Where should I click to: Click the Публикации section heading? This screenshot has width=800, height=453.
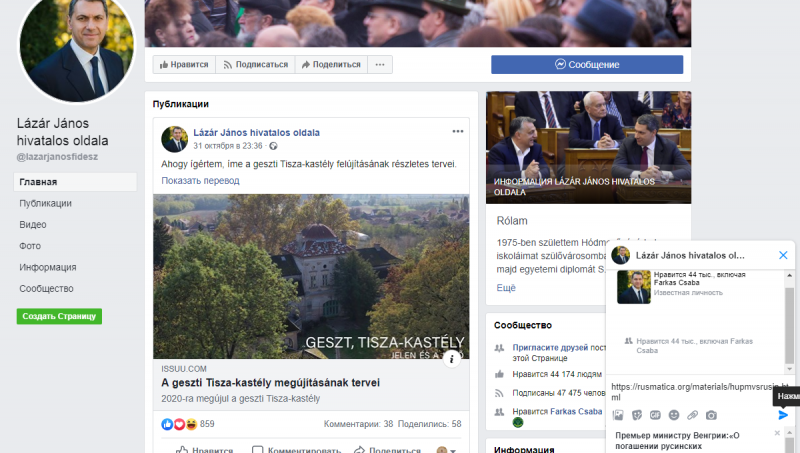click(x=181, y=104)
